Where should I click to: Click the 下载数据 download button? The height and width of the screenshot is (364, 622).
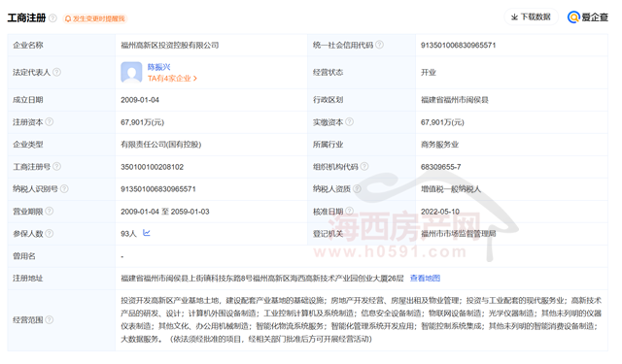coord(532,17)
